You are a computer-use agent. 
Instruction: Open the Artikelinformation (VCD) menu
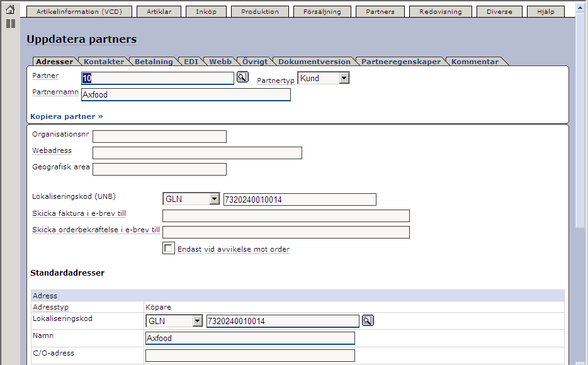[x=79, y=11]
